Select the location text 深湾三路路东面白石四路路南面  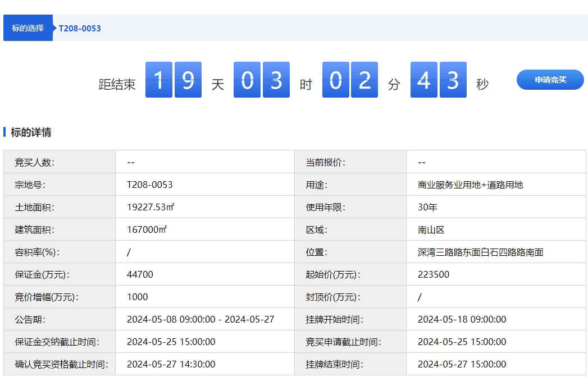pos(480,252)
